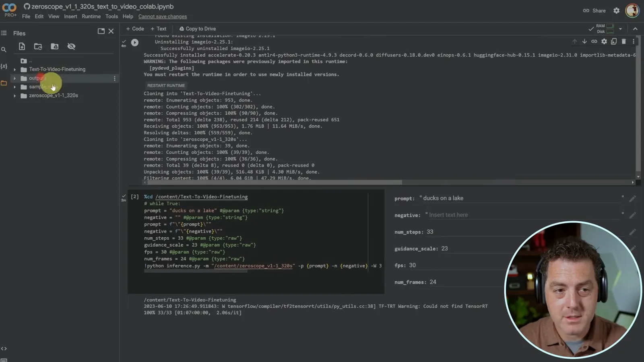Viewport: 644px width, 362px height.
Task: Run the first cell play button
Action: point(135,42)
